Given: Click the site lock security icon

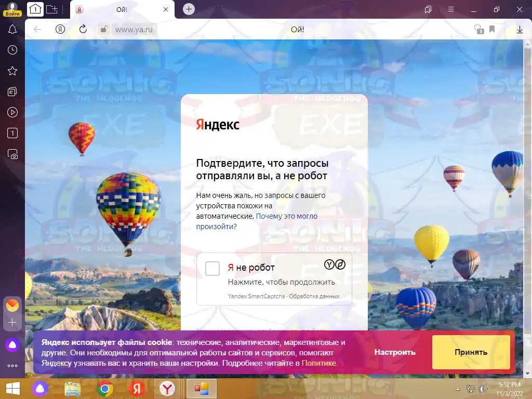Looking at the screenshot, I should (x=103, y=30).
